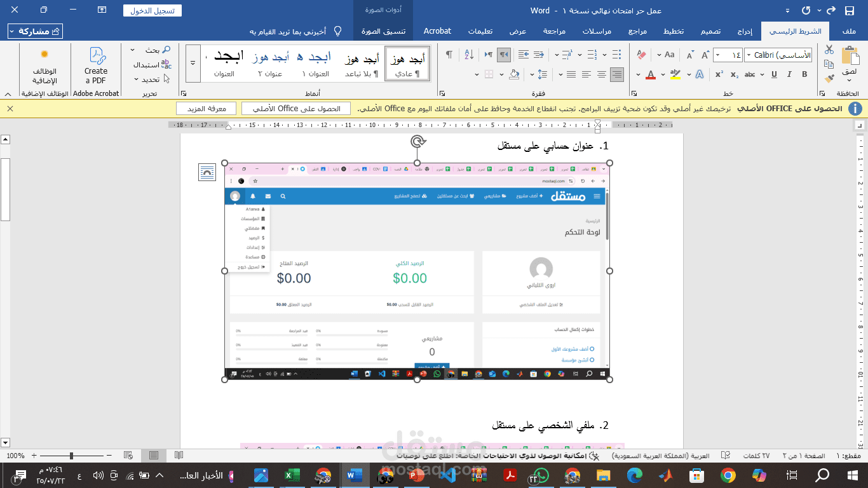The image size is (868, 488).
Task: Collapse the ribbon with the chevron
Action: pyautogui.click(x=7, y=93)
